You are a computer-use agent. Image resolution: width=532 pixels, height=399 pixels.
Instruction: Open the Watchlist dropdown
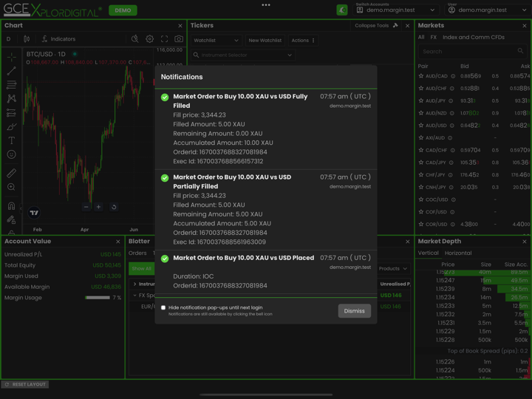(x=216, y=41)
